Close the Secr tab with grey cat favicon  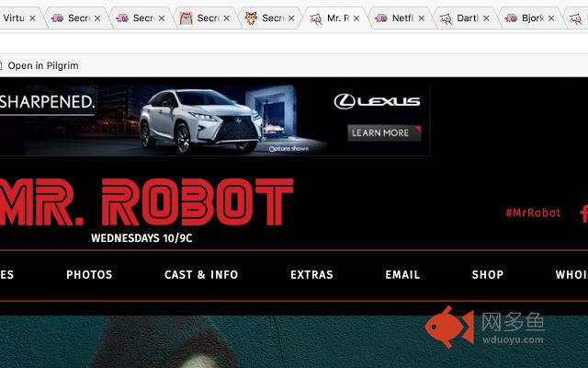click(227, 18)
